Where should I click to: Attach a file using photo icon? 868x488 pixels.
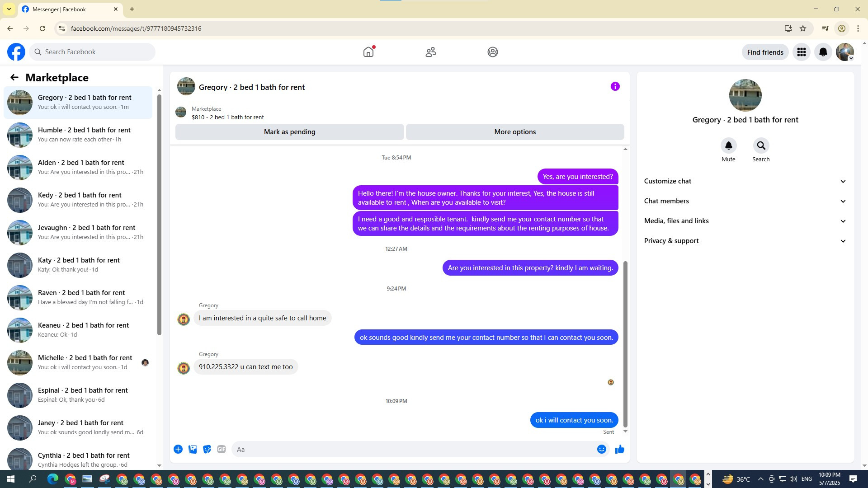[193, 449]
